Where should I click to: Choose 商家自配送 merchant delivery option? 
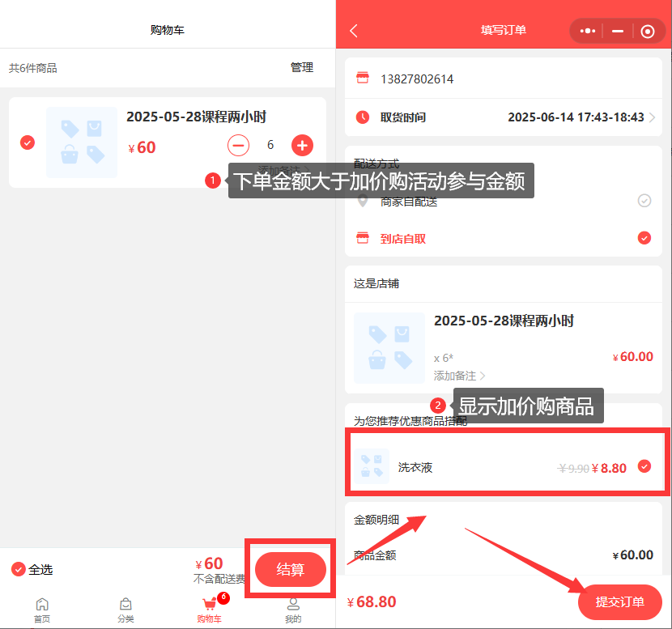point(644,201)
